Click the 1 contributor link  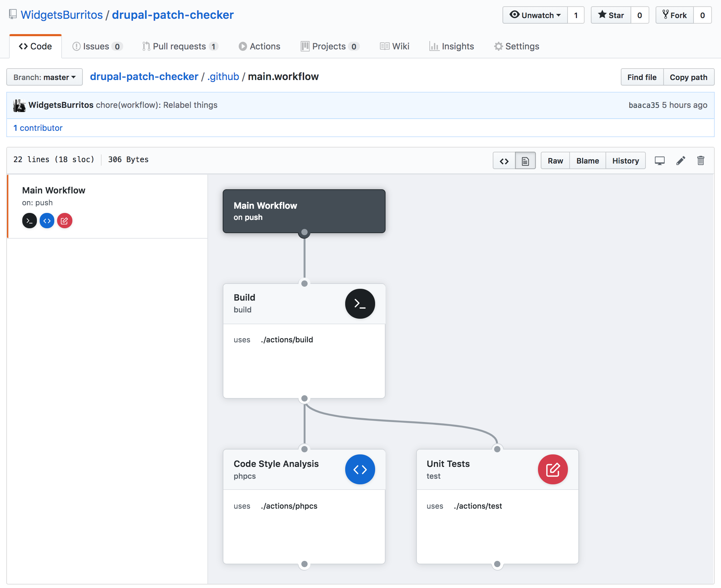pyautogui.click(x=38, y=128)
